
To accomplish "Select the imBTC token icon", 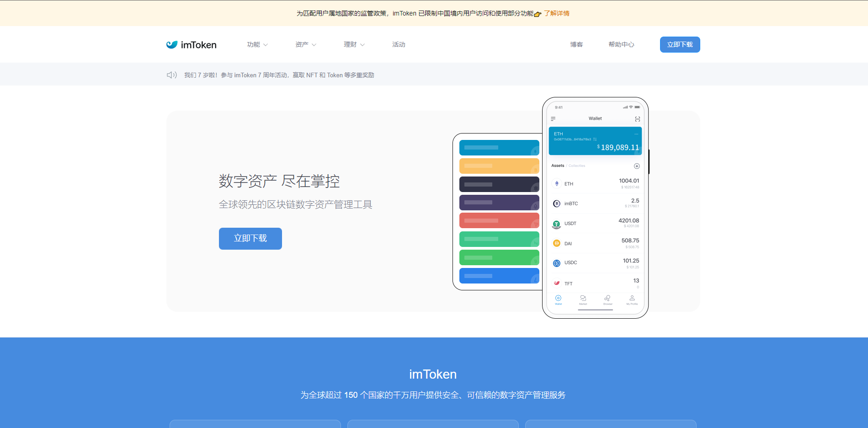I will tap(556, 203).
